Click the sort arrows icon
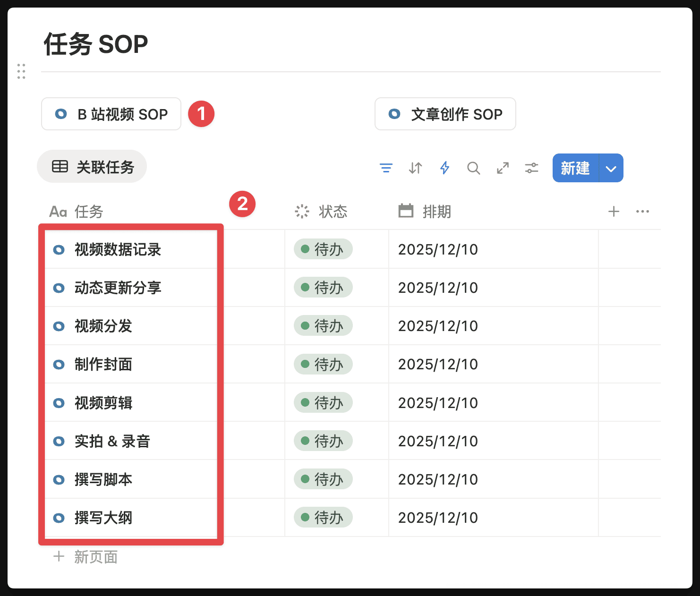Image resolution: width=700 pixels, height=596 pixels. 415,168
